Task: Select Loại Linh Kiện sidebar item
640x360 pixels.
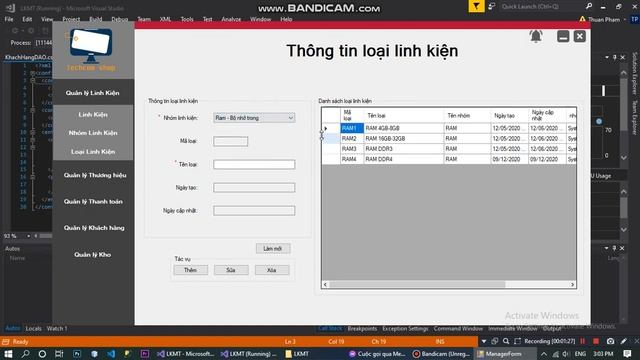Action: pos(93,151)
